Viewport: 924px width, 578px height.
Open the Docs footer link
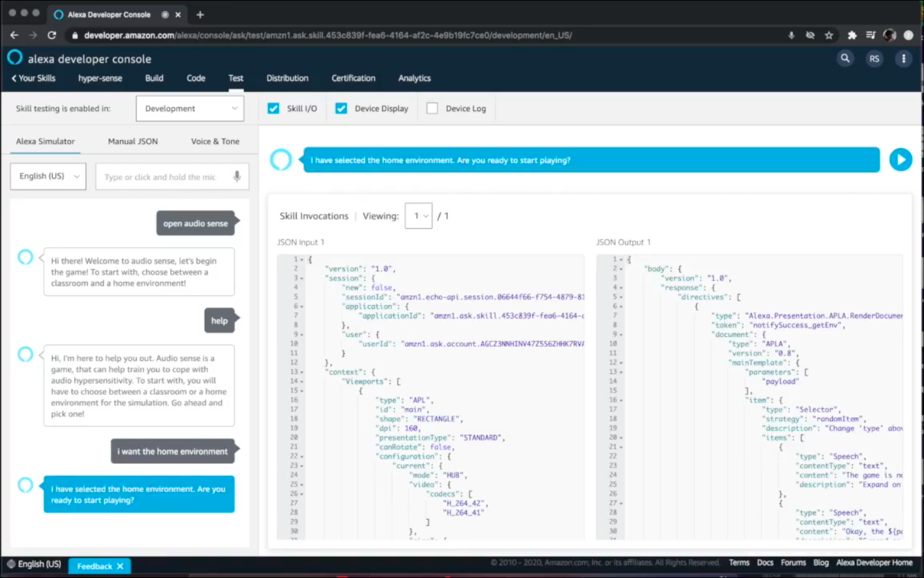pyautogui.click(x=765, y=563)
